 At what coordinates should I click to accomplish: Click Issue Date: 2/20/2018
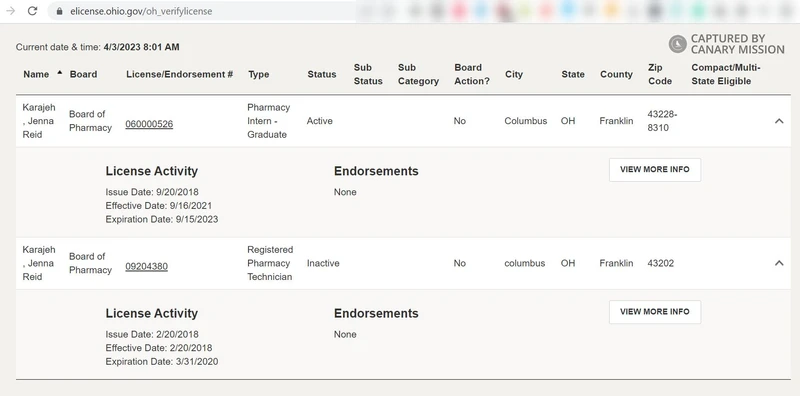[x=152, y=334]
